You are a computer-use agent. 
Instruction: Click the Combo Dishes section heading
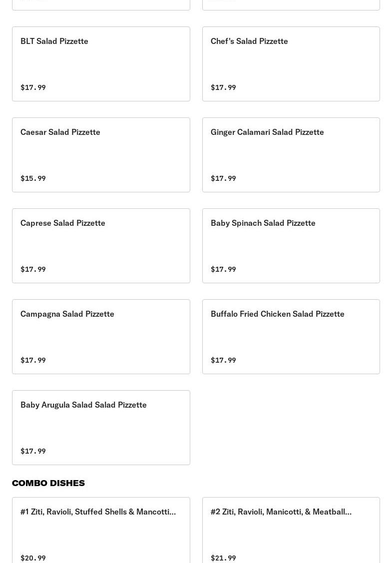tap(48, 483)
